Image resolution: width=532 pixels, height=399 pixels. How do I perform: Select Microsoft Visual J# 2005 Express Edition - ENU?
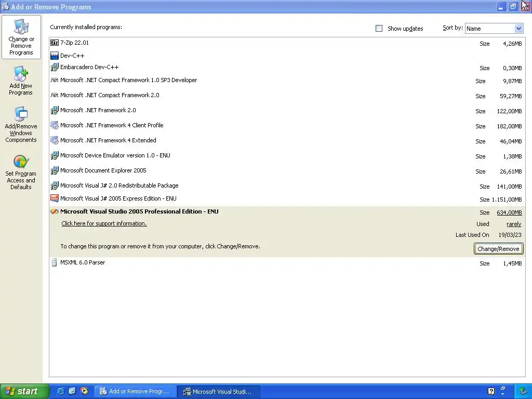pos(287,199)
